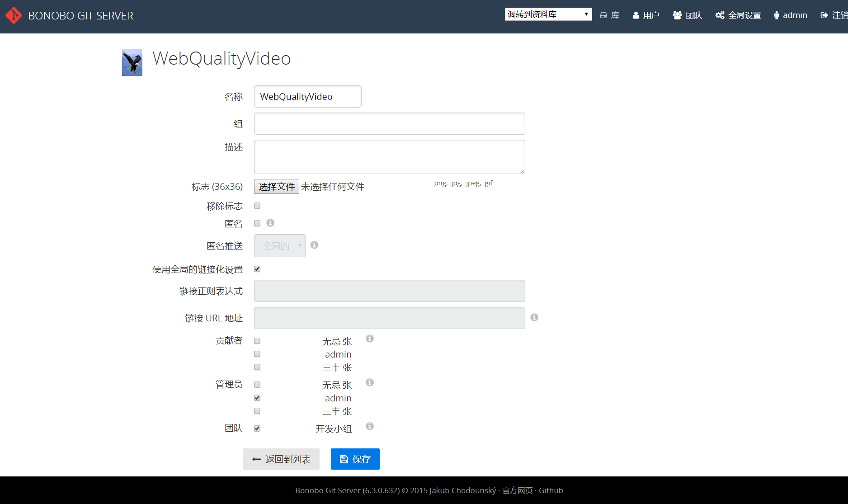Click the info icon next to 匿名 checkbox

[270, 223]
